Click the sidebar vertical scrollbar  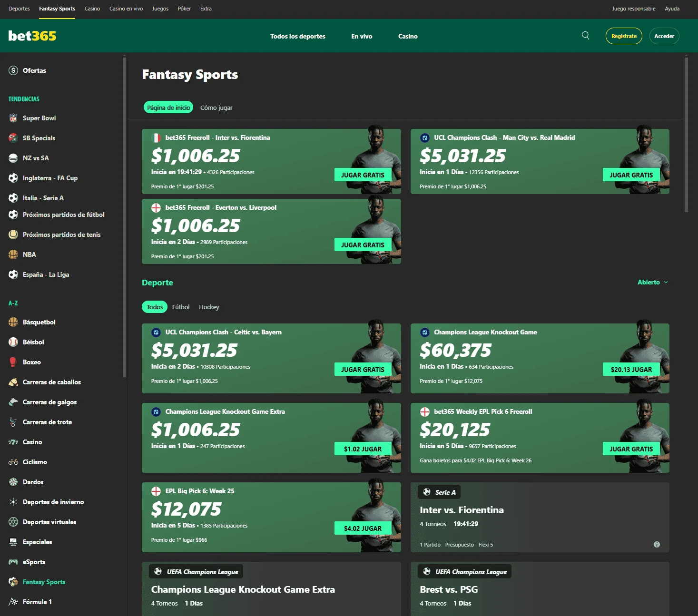pyautogui.click(x=124, y=216)
